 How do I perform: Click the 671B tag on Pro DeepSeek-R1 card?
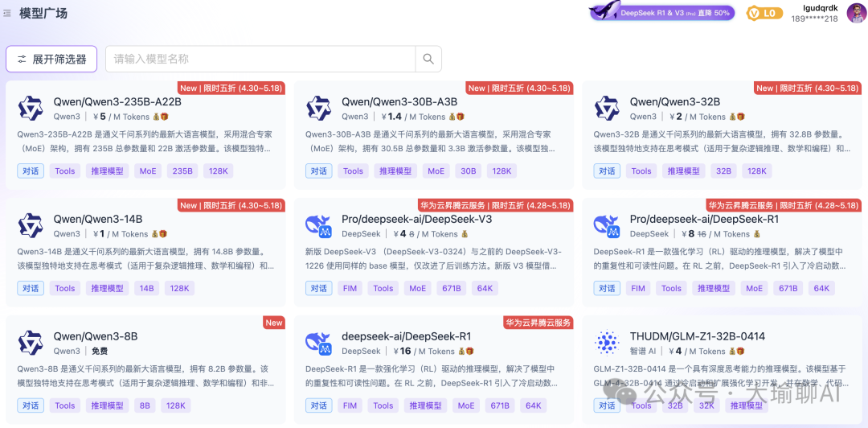pyautogui.click(x=788, y=288)
